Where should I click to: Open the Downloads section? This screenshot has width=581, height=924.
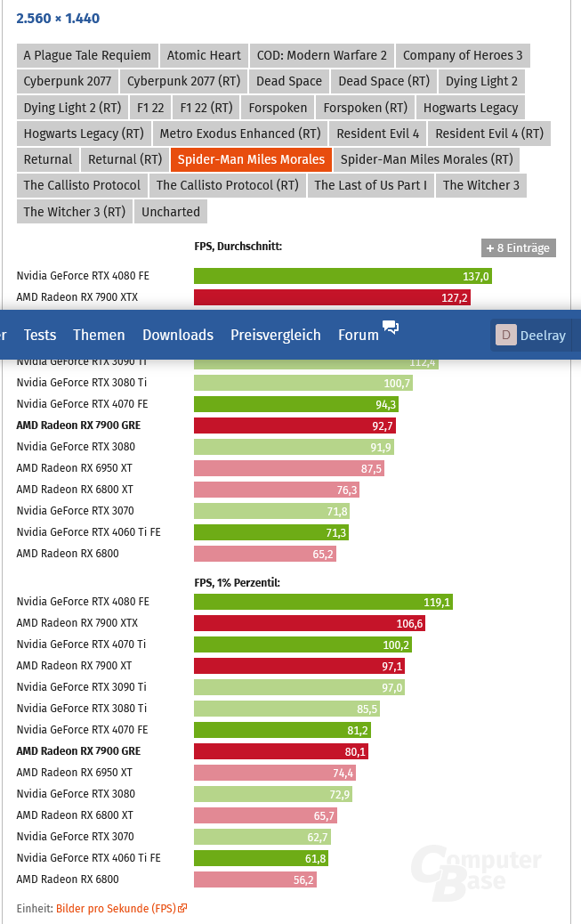coord(177,335)
